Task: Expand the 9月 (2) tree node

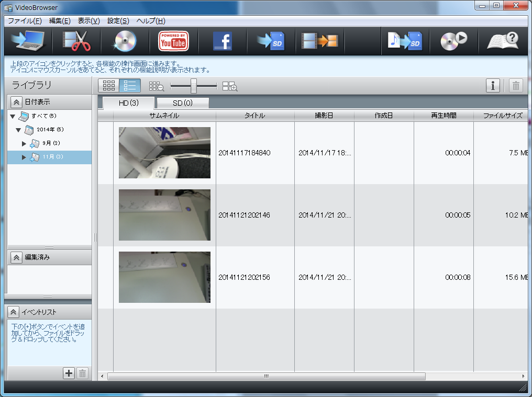Action: click(x=24, y=144)
